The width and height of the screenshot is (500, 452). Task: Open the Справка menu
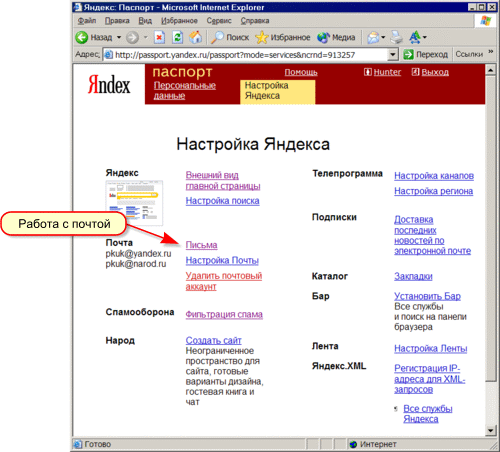click(255, 21)
